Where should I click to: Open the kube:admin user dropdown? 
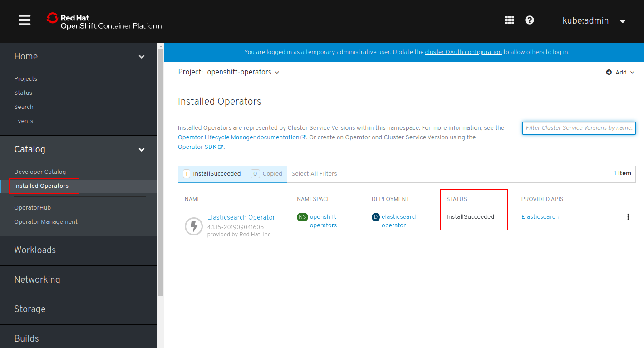pos(594,20)
